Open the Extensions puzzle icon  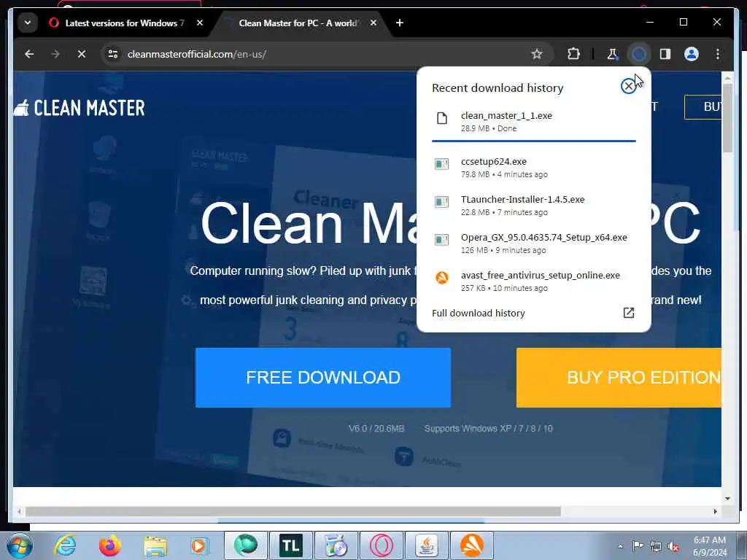(x=573, y=54)
